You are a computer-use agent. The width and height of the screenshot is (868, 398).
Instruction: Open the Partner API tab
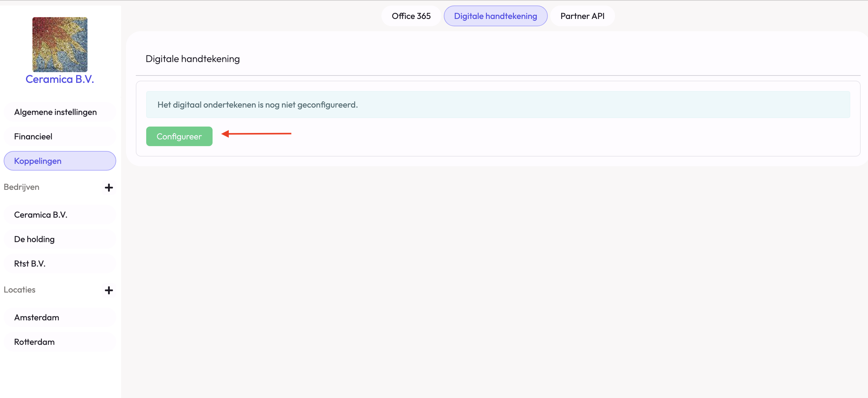[582, 16]
